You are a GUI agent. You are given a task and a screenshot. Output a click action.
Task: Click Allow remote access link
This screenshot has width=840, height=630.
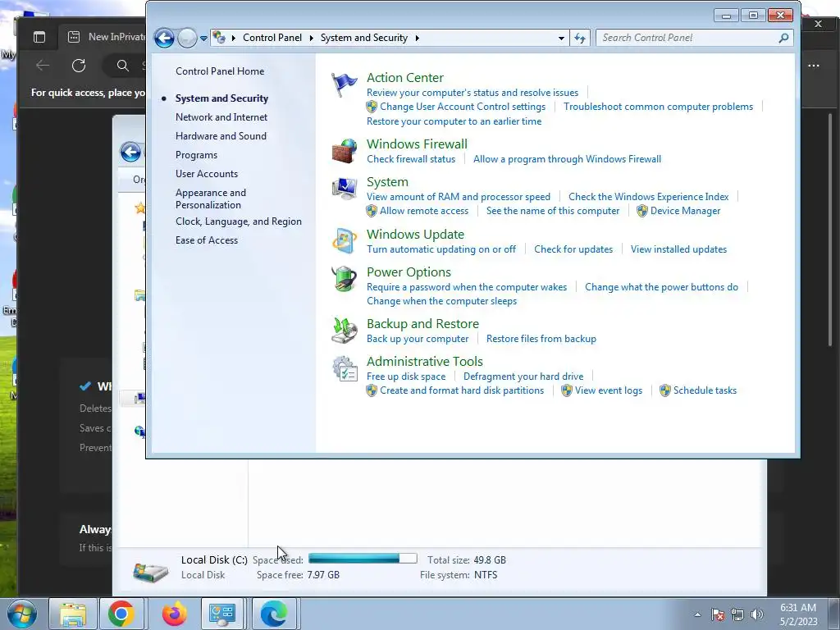424,211
